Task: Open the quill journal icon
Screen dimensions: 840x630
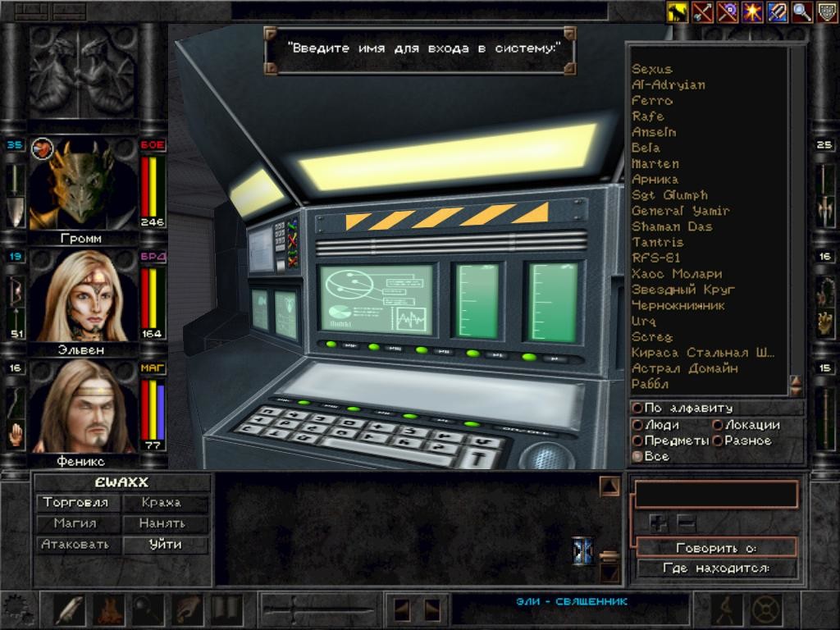Action: coord(70,609)
